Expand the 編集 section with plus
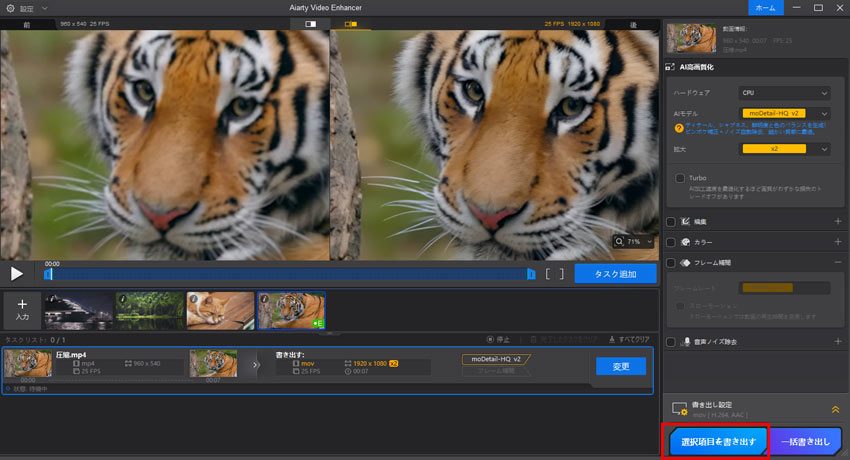850x460 pixels. 838,222
